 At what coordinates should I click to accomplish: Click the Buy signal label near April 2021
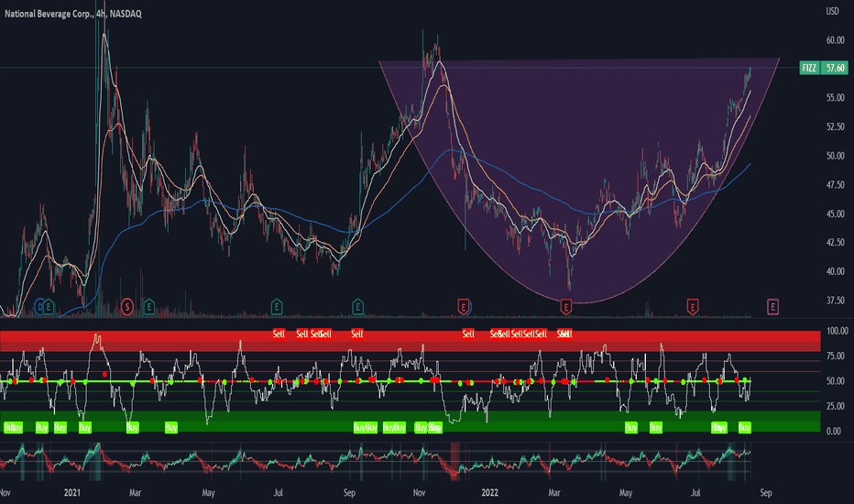(171, 428)
